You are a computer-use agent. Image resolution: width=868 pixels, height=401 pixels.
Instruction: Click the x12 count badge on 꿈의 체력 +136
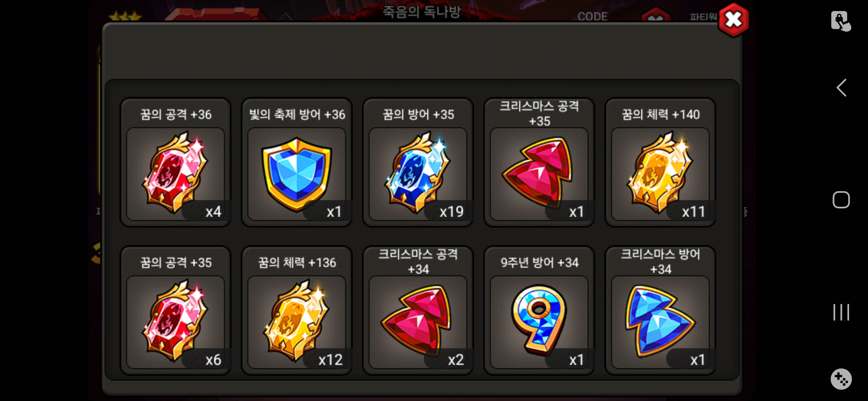330,360
